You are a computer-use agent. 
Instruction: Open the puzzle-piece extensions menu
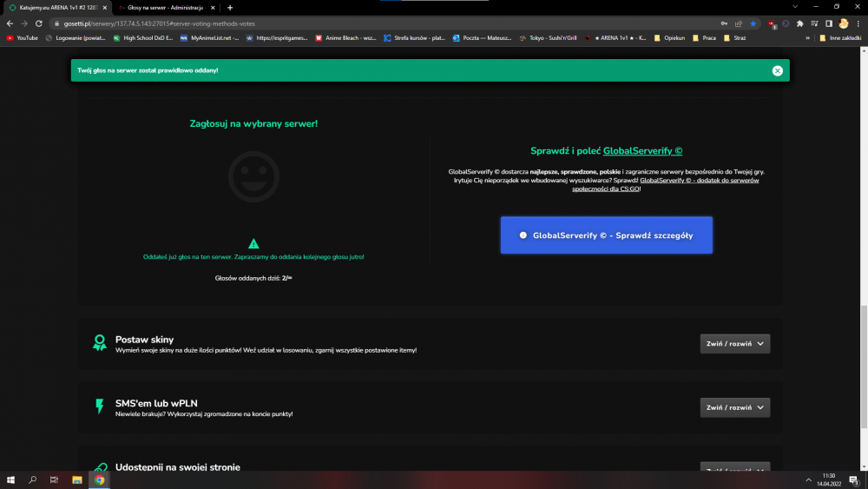pos(800,23)
